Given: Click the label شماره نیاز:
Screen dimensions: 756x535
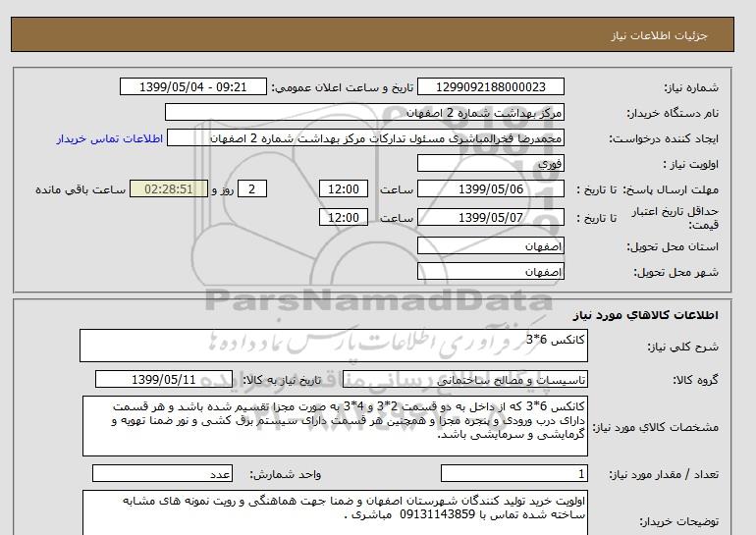Looking at the screenshot, I should click(691, 87).
